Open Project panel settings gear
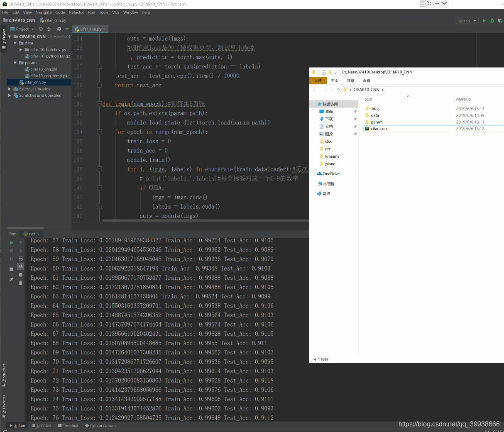 [x=59, y=29]
